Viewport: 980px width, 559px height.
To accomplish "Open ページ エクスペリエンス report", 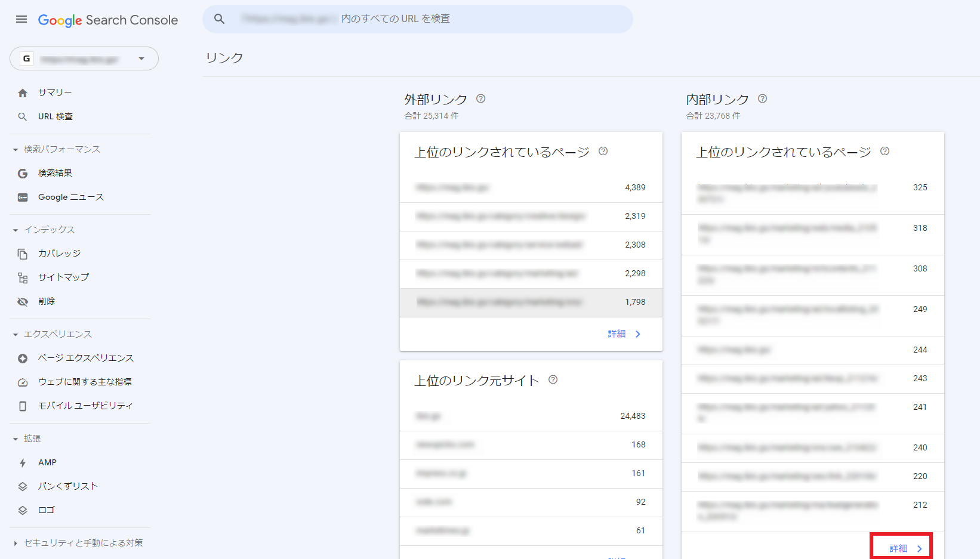I will click(86, 358).
